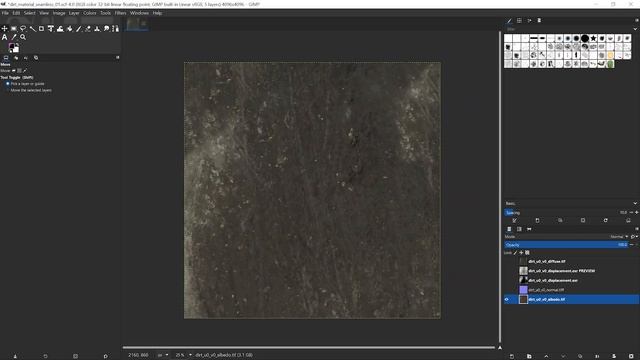Select the Paintbrush tool
640x360 pixels.
click(79, 29)
